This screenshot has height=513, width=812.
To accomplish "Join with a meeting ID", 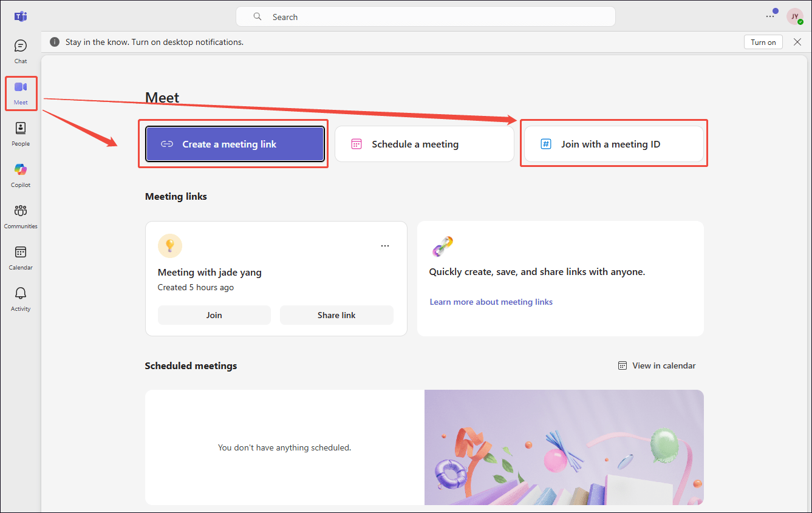I will click(x=613, y=144).
